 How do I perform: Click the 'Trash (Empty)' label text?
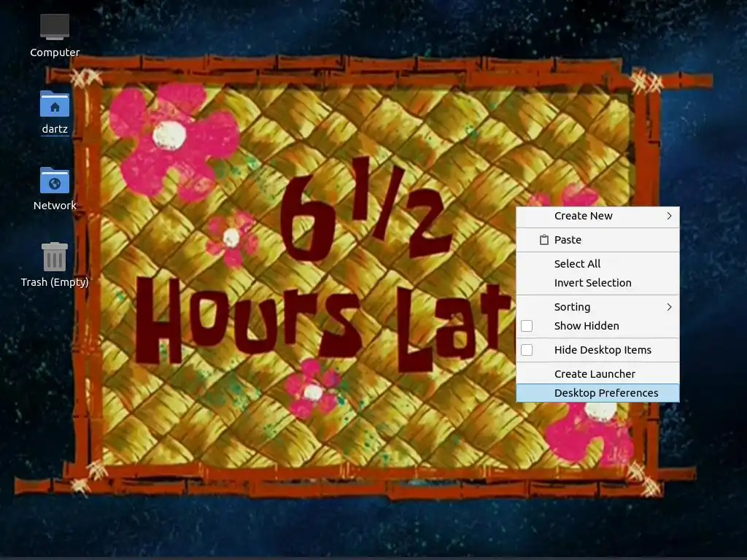click(55, 282)
